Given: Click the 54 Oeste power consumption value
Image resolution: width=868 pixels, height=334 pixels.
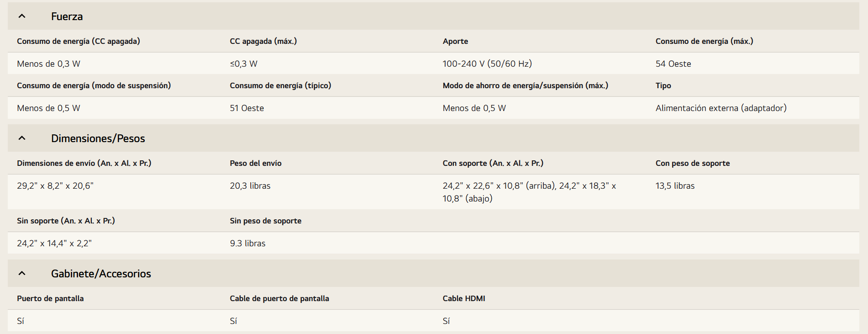Looking at the screenshot, I should pyautogui.click(x=673, y=64).
